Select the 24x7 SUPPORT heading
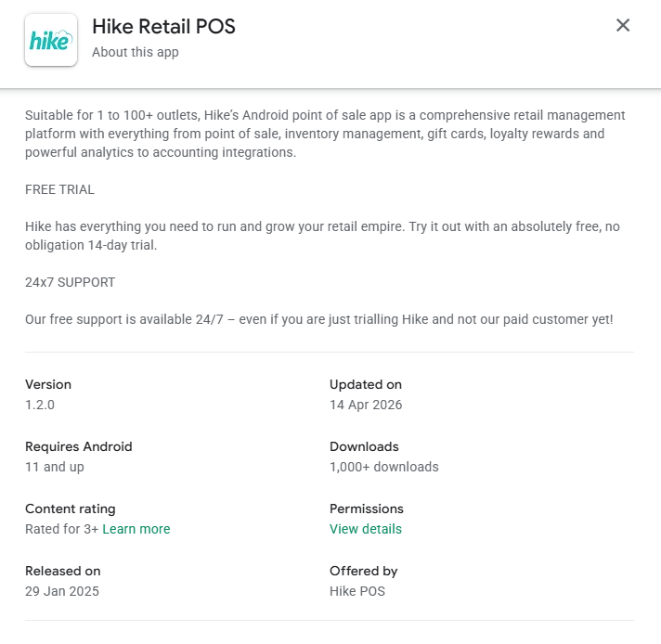The image size is (661, 644). click(71, 282)
